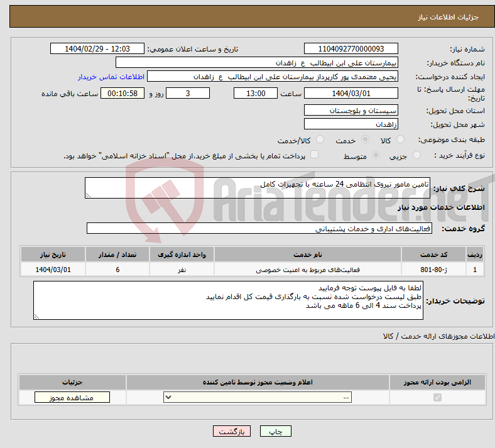Click the اطلاعات خدمات مورد نیاز heading
This screenshot has height=448, width=495.
click(441, 207)
